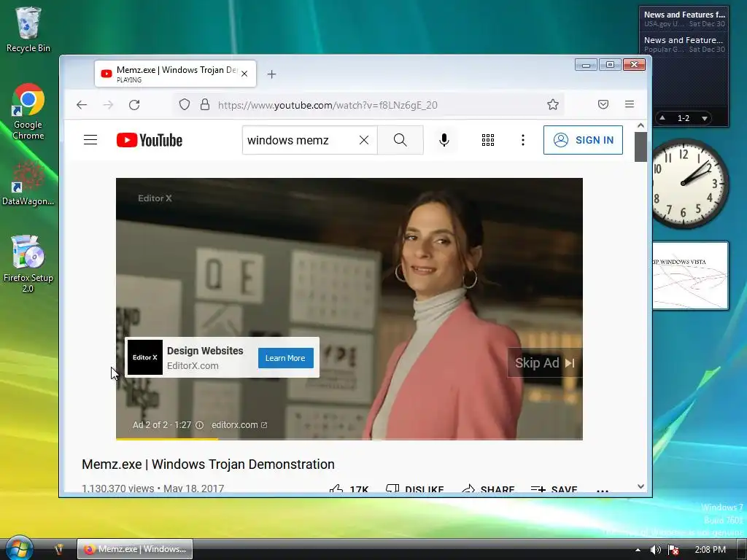Show hidden tray icons arrow

pyautogui.click(x=638, y=550)
